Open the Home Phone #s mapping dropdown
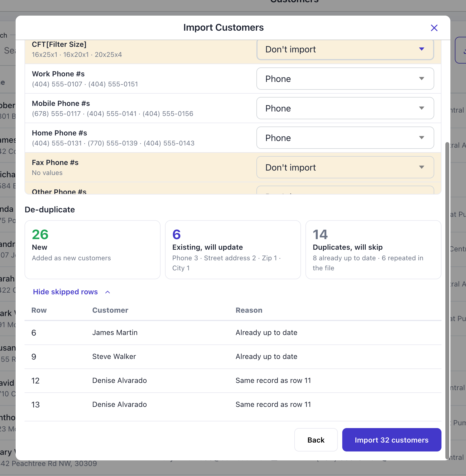This screenshot has height=476, width=466. point(345,138)
